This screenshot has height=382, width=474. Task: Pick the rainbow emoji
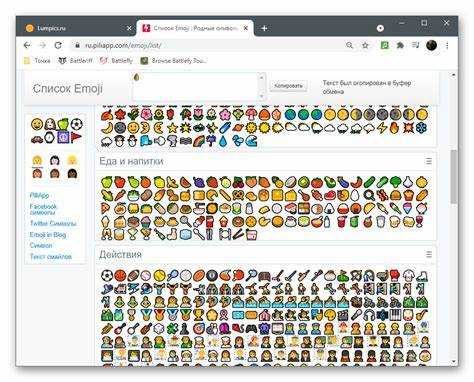coord(199,141)
